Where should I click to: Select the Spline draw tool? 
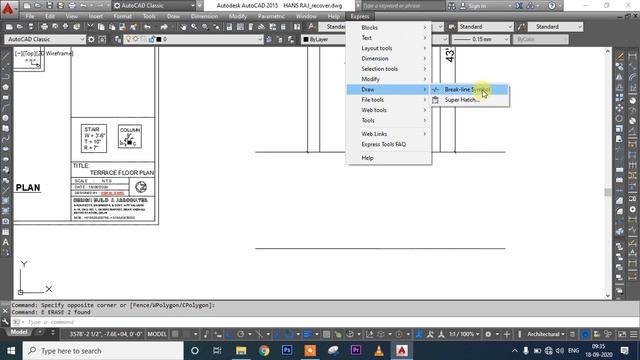point(6,139)
